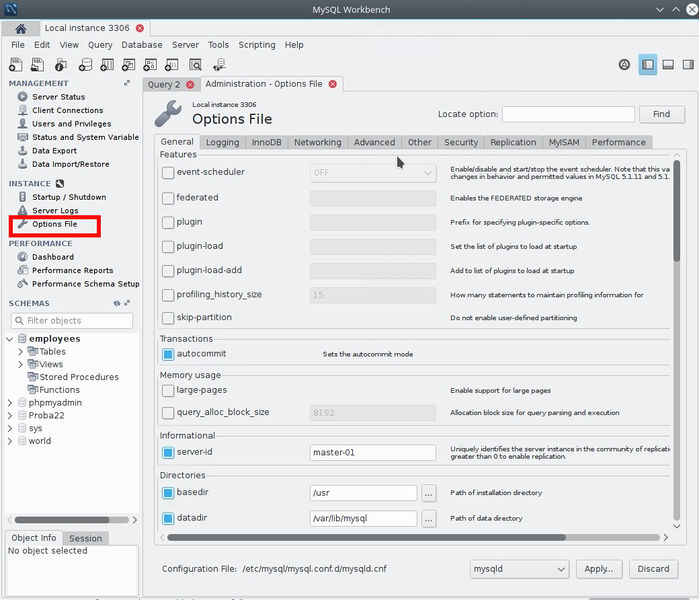Screen dimensions: 699x600
Task: Enable the large-pages checkbox
Action: pyautogui.click(x=168, y=391)
